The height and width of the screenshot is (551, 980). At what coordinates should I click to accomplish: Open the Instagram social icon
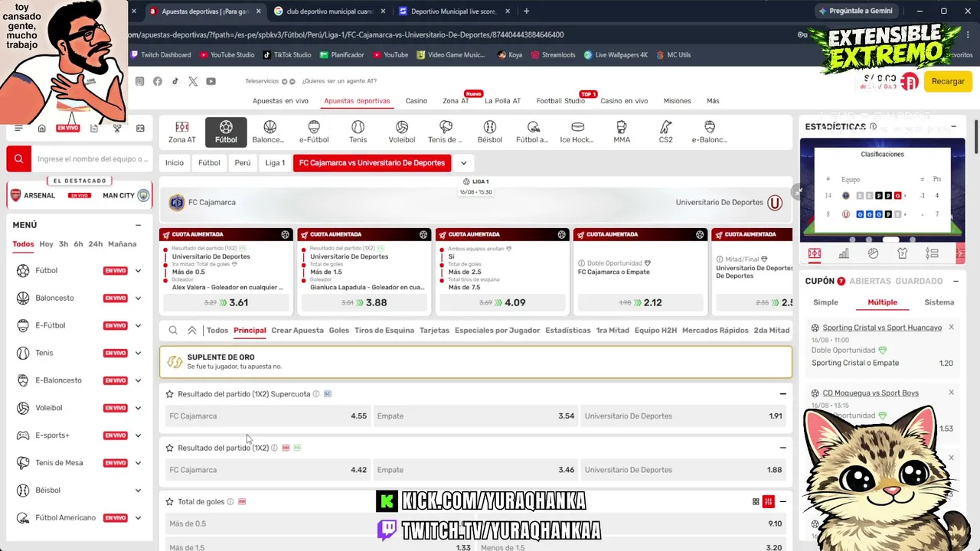(139, 81)
